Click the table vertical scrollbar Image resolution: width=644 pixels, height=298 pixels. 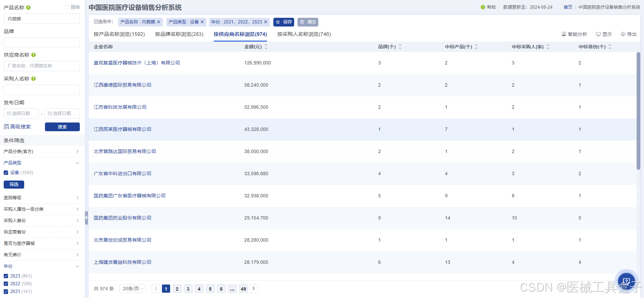638,111
